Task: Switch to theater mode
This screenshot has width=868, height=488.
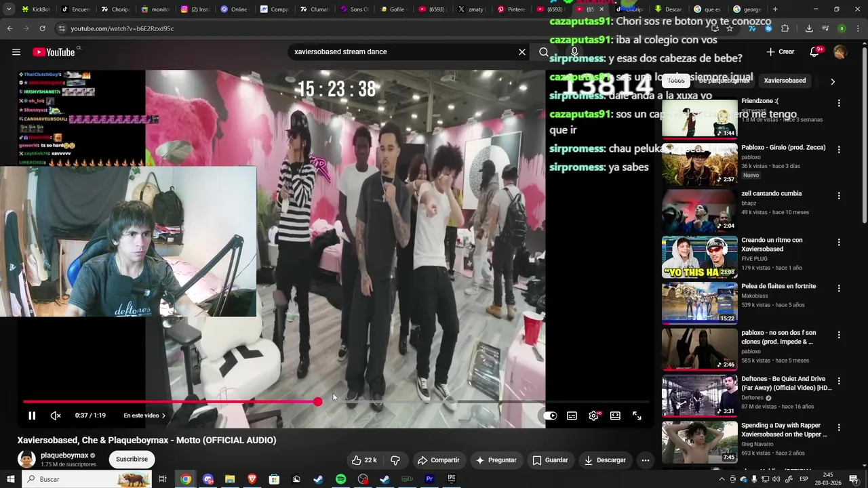Action: click(x=615, y=415)
